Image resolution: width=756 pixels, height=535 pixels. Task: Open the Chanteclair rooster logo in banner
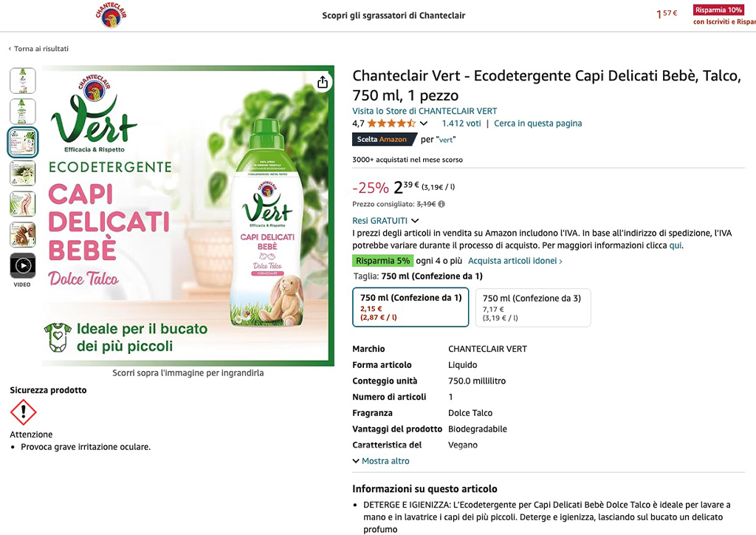[x=111, y=16]
